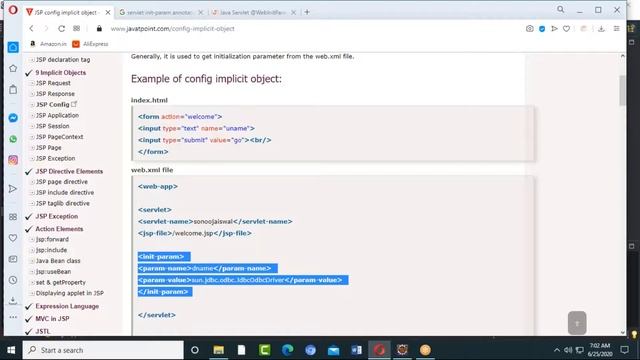Click the address bar URL field
The width and height of the screenshot is (640, 360).
pyautogui.click(x=172, y=29)
